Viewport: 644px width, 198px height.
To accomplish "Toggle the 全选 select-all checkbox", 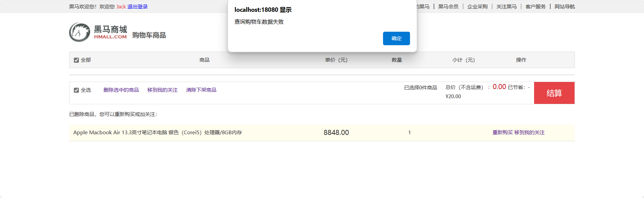I will tap(77, 90).
